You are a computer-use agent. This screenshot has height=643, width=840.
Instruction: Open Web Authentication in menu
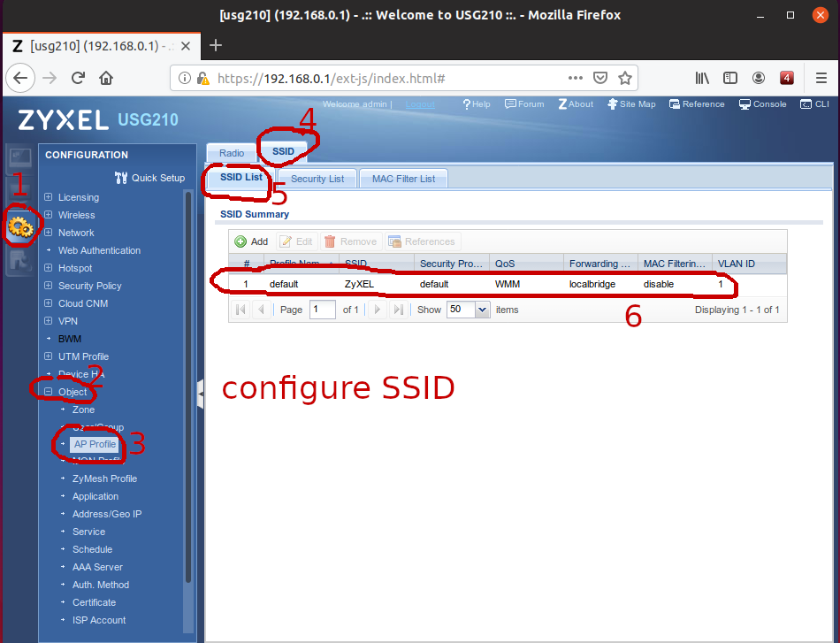pos(99,250)
